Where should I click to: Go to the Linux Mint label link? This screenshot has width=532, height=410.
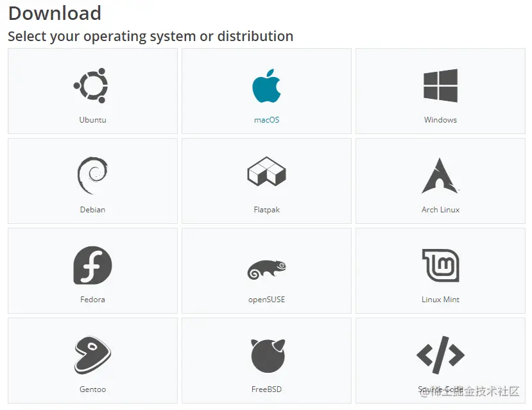pos(440,300)
